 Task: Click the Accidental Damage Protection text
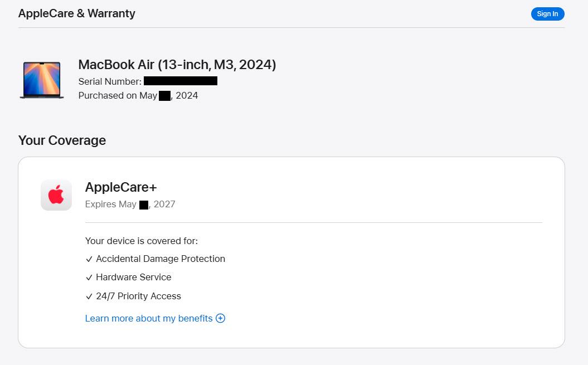tap(161, 259)
